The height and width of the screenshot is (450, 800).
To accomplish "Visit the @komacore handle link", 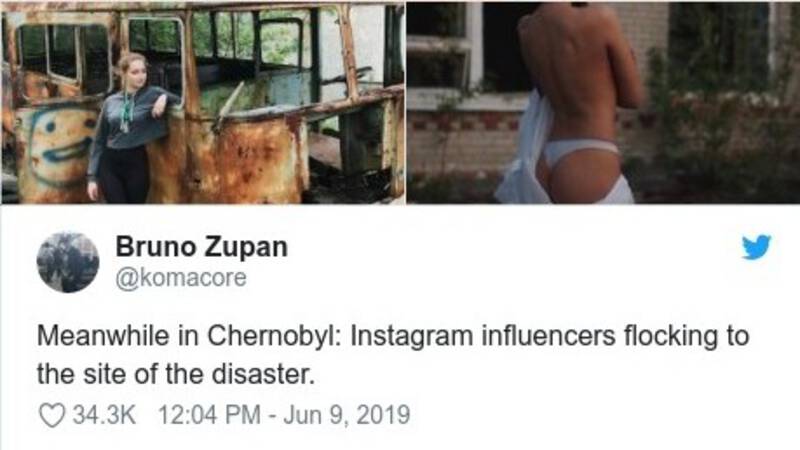I will [x=181, y=279].
